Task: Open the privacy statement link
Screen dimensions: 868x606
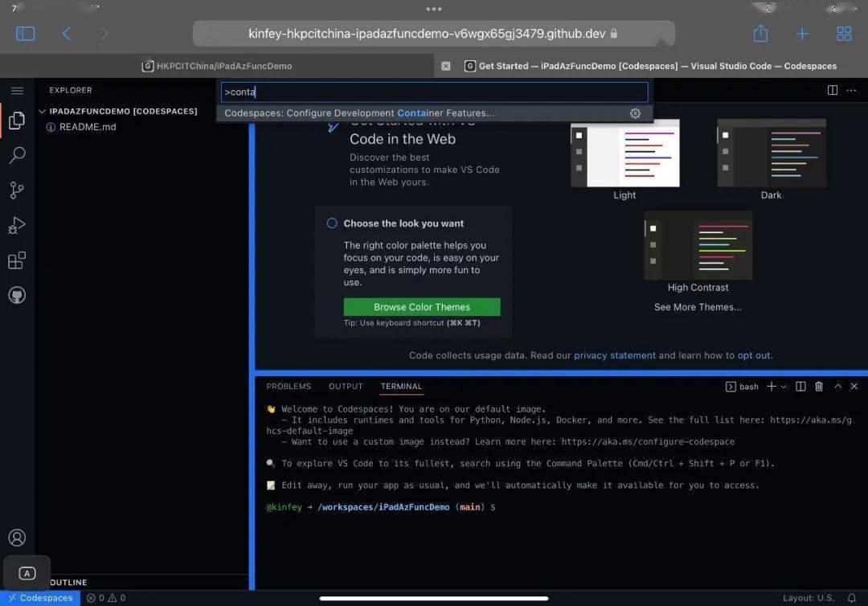Action: tap(615, 354)
